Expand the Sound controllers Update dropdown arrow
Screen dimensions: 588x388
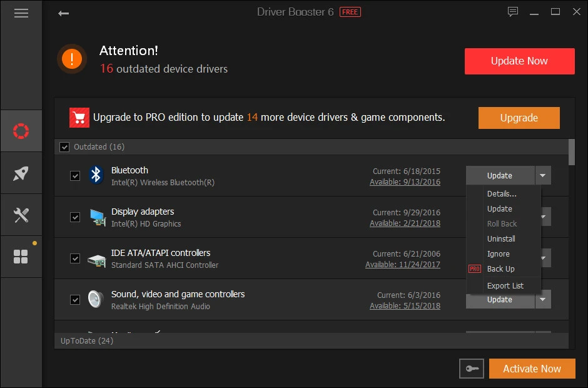(x=543, y=300)
